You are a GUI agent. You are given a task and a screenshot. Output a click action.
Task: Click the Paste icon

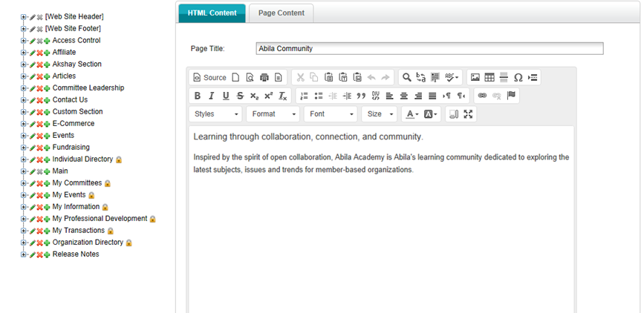(x=328, y=77)
